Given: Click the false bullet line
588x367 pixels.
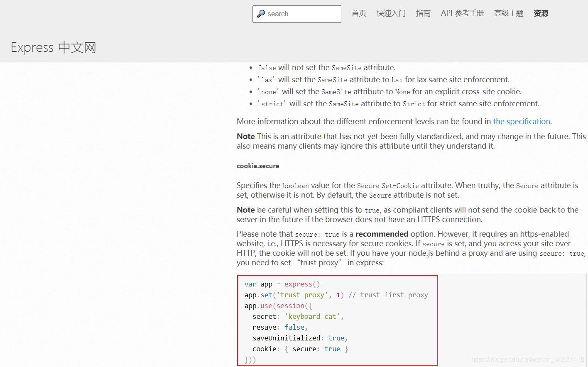Looking at the screenshot, I should pos(326,67).
